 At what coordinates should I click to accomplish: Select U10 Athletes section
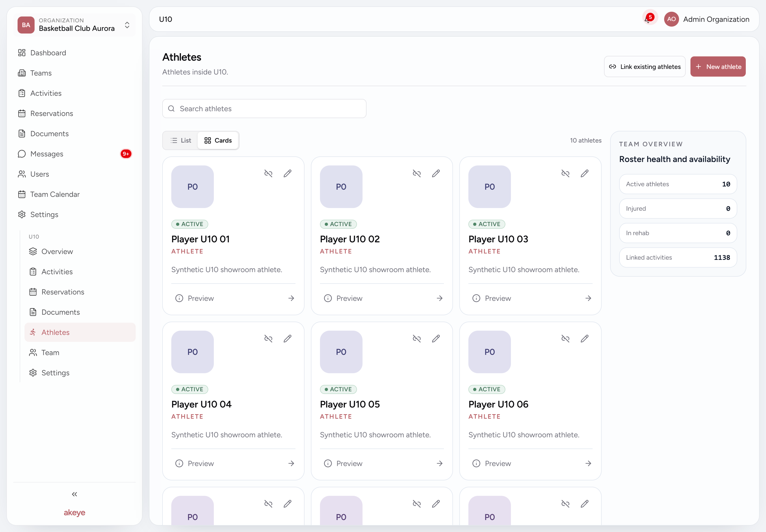click(80, 332)
